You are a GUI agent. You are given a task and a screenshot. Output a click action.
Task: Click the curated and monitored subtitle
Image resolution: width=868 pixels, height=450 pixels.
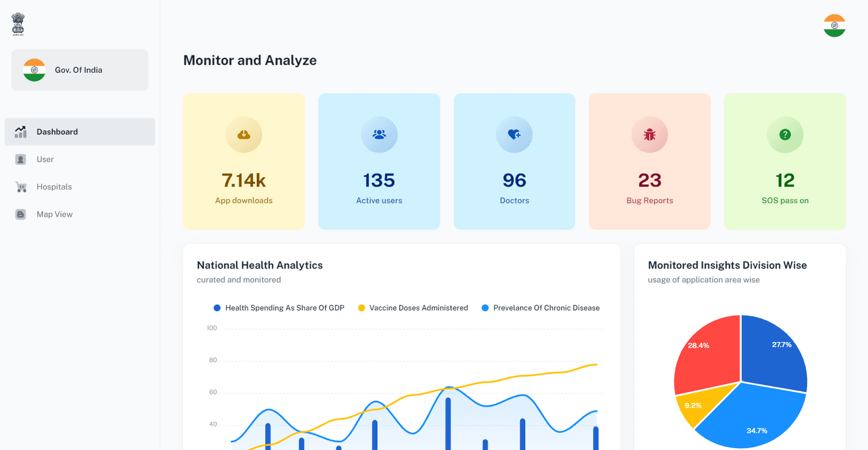click(239, 280)
